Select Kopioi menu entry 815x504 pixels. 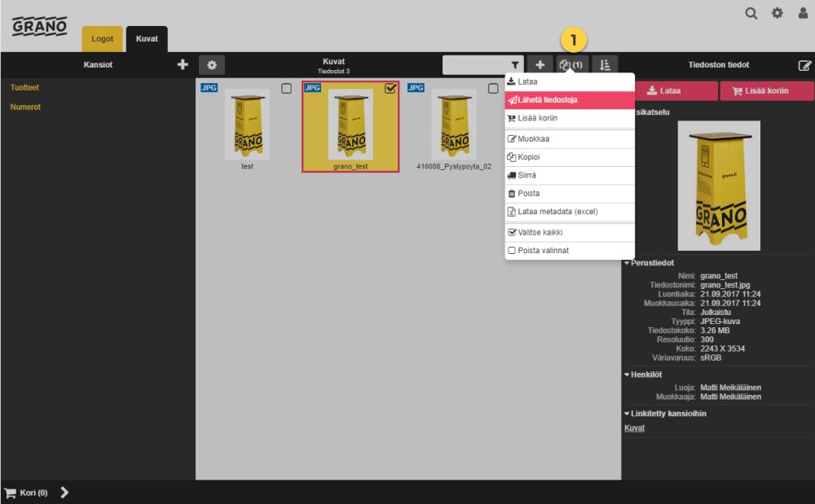point(570,157)
